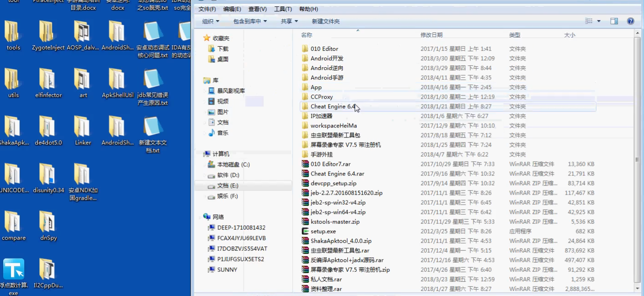This screenshot has width=644, height=296.
Task: Open the 组织 dropdown in toolbar
Action: pyautogui.click(x=211, y=21)
